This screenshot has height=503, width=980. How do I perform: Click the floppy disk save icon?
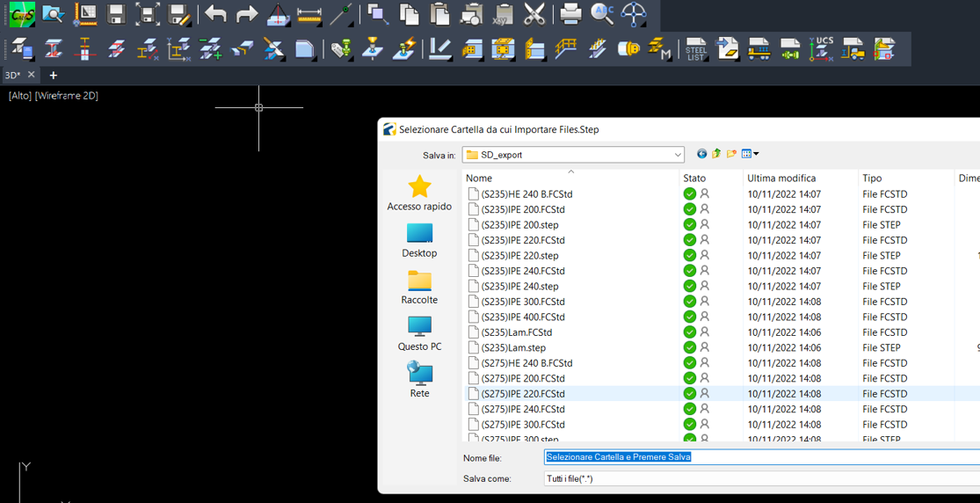116,14
